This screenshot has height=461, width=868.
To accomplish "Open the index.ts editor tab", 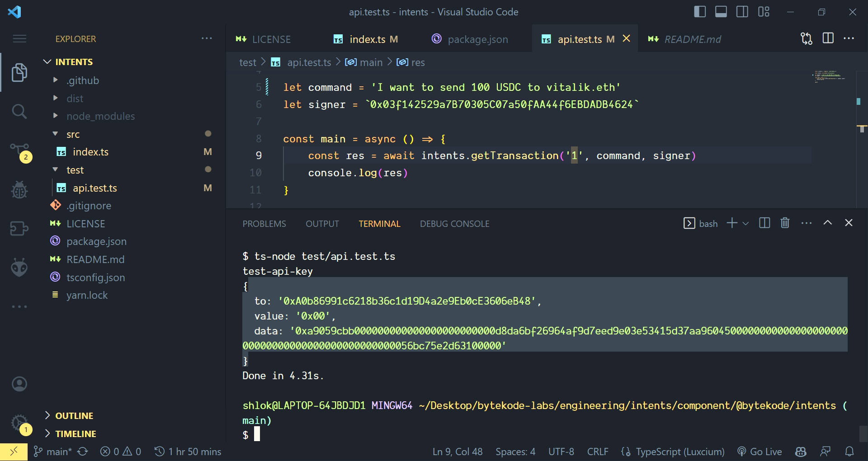I will click(x=367, y=39).
